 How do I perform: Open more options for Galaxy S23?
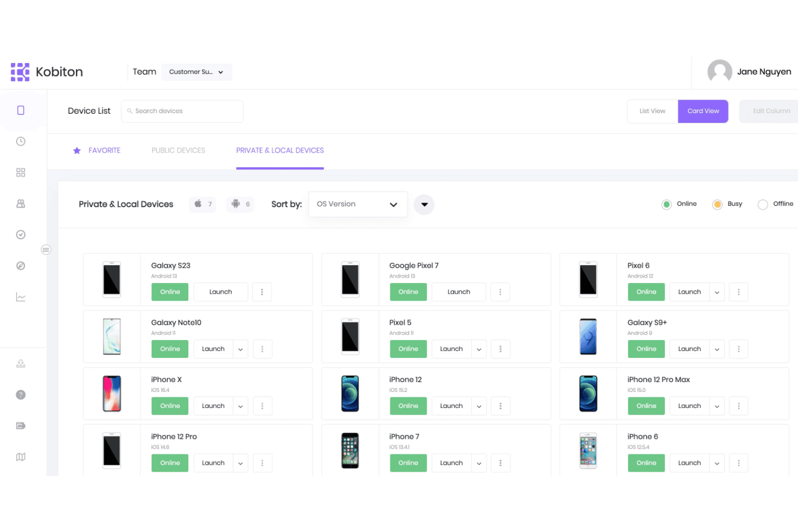point(262,292)
